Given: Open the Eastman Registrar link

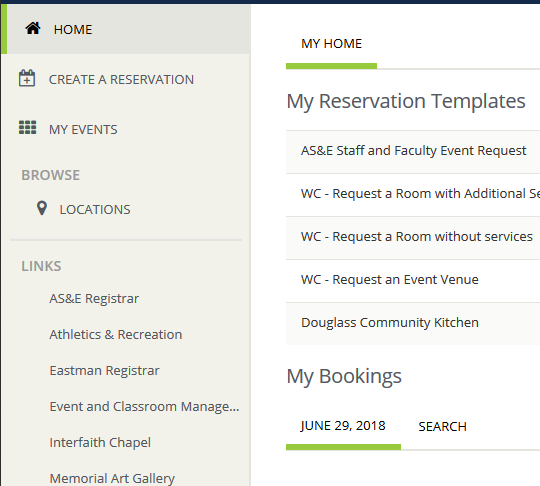Looking at the screenshot, I should (104, 371).
